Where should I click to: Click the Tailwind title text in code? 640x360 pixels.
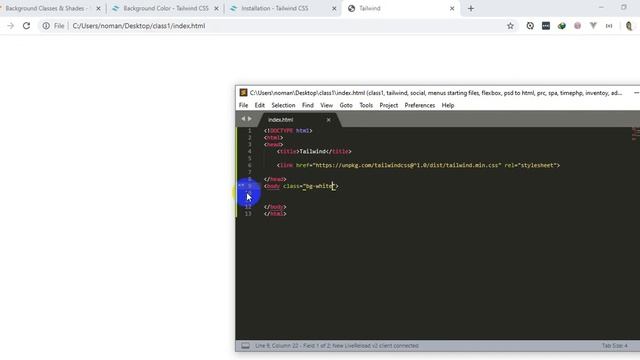[x=313, y=151]
